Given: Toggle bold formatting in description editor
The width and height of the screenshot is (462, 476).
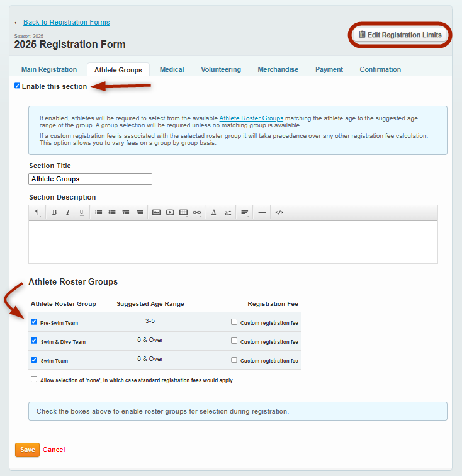Looking at the screenshot, I should [54, 213].
